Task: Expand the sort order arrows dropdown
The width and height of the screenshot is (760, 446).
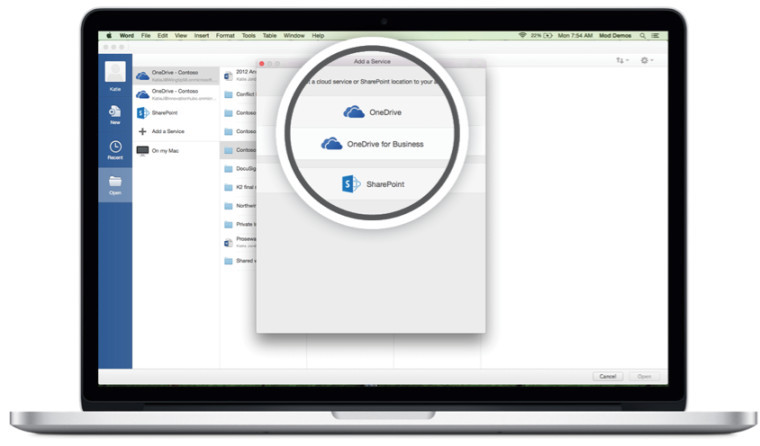Action: (x=622, y=60)
